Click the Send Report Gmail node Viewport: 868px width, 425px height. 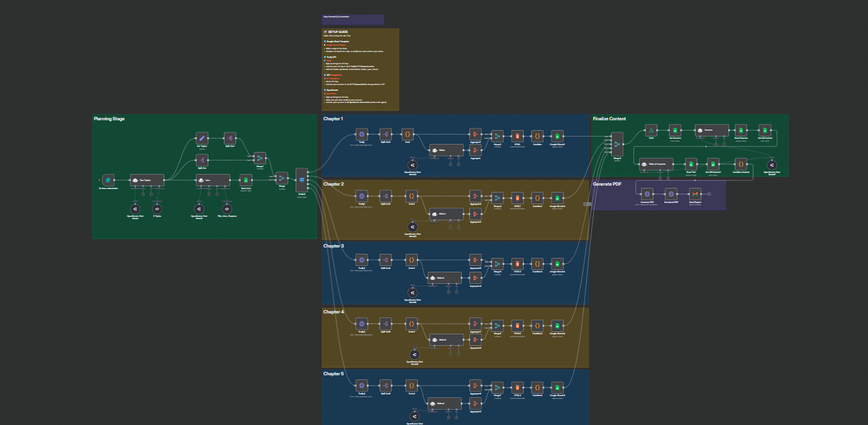click(695, 194)
